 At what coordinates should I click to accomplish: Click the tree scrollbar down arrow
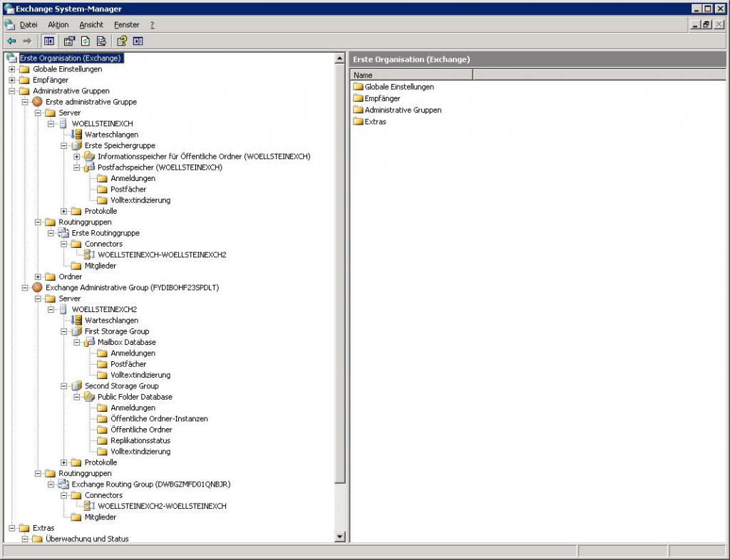[340, 536]
